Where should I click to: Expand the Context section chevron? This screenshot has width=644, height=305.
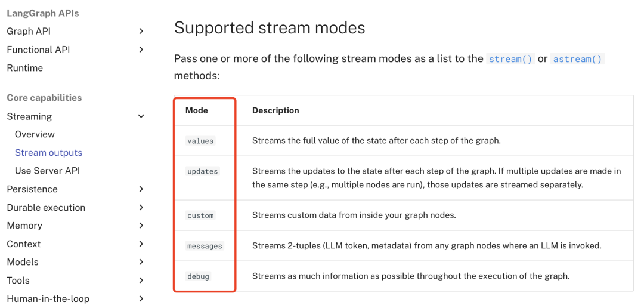141,244
